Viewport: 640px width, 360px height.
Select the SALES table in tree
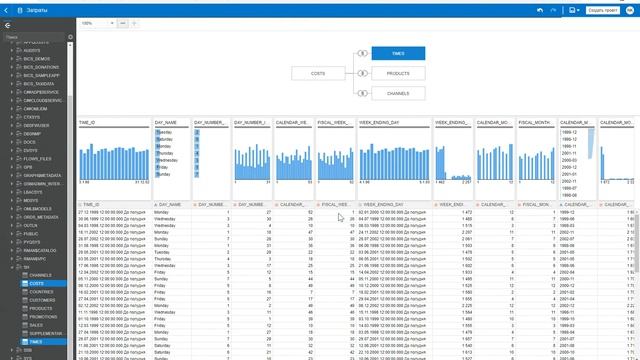click(36, 325)
